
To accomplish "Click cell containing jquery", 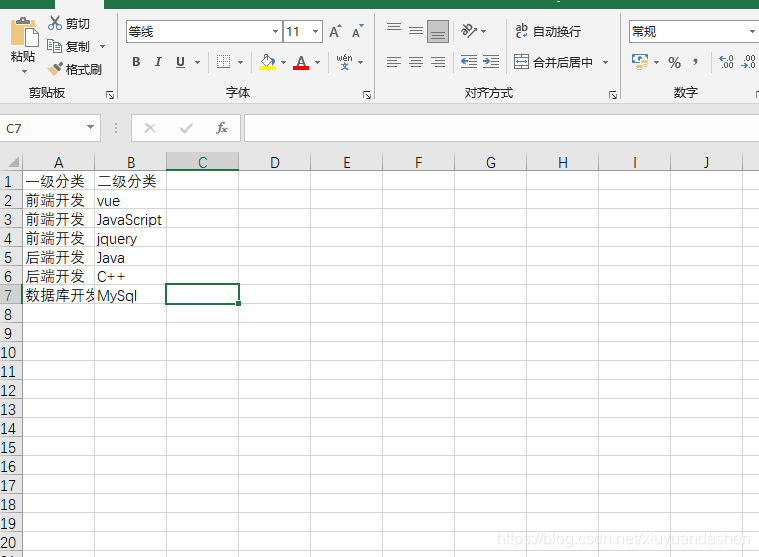I will pyautogui.click(x=130, y=238).
